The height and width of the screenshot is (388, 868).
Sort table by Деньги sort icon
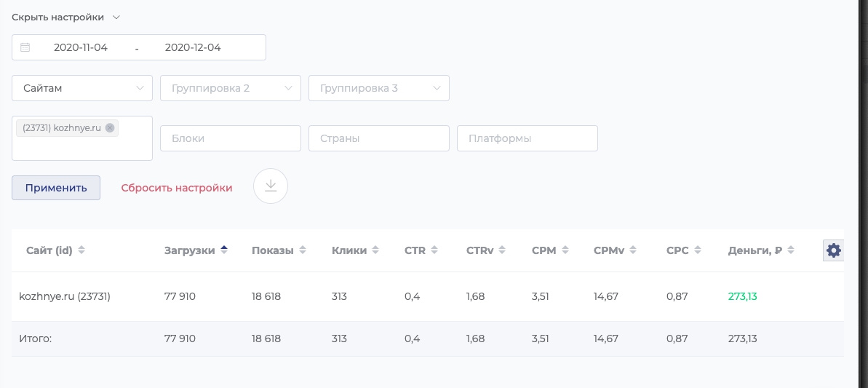coord(791,250)
